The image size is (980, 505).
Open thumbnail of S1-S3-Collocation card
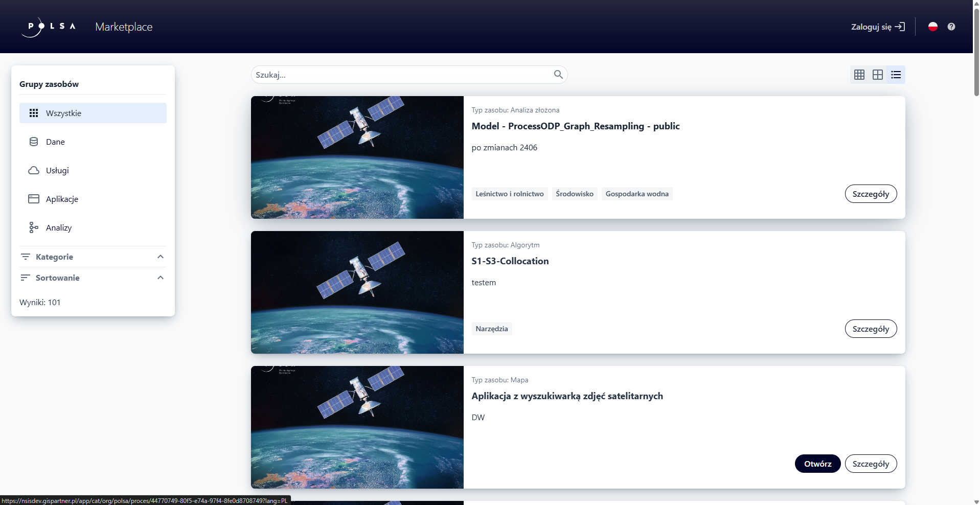click(357, 292)
